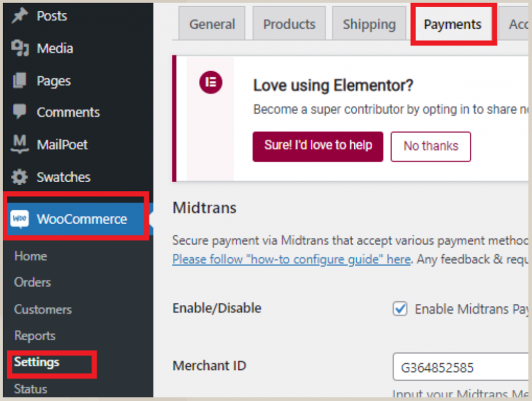Screen dimensions: 532x401
Task: Open WooCommerce Settings submenu item
Action: (x=37, y=362)
